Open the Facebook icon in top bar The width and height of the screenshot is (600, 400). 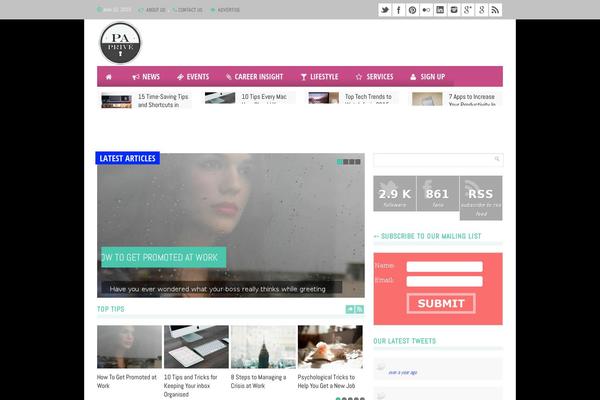tap(398, 10)
